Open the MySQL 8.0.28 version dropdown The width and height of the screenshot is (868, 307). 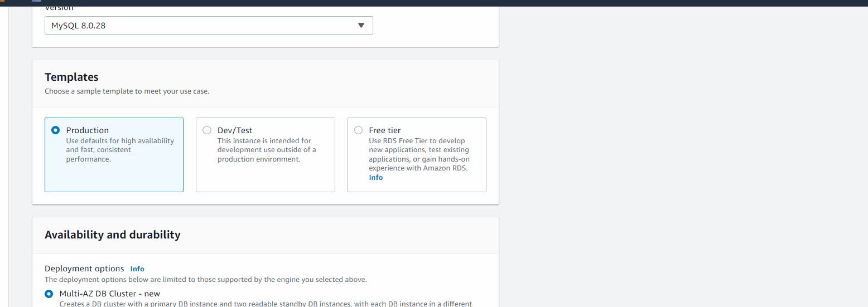tap(209, 26)
